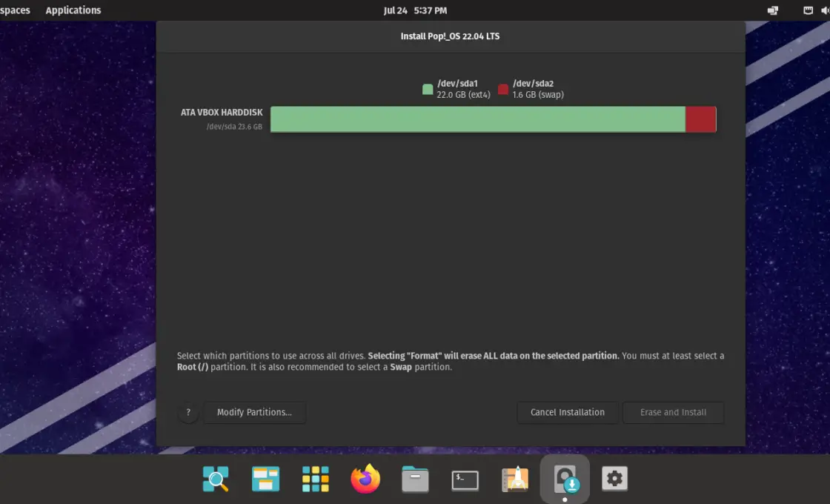The image size is (830, 504).
Task: Click Erase and Install button
Action: click(x=673, y=412)
